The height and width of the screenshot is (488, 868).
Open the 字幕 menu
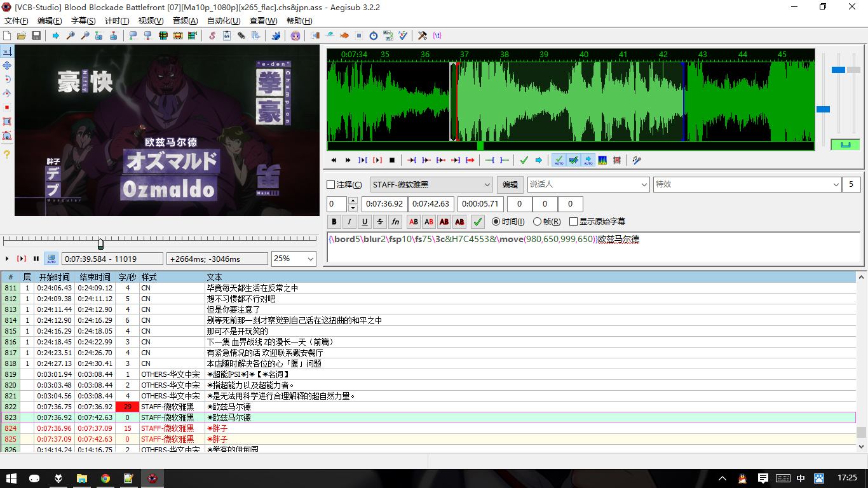click(83, 20)
